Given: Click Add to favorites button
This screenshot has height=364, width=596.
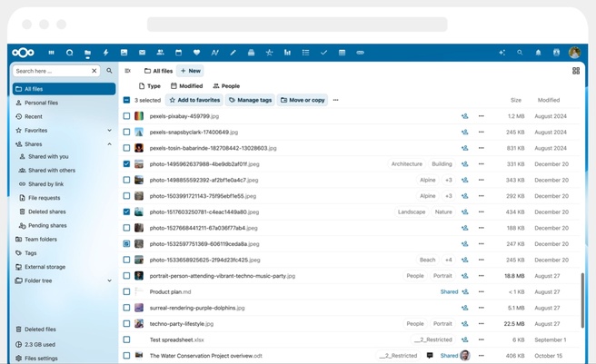Looking at the screenshot, I should pyautogui.click(x=194, y=100).
